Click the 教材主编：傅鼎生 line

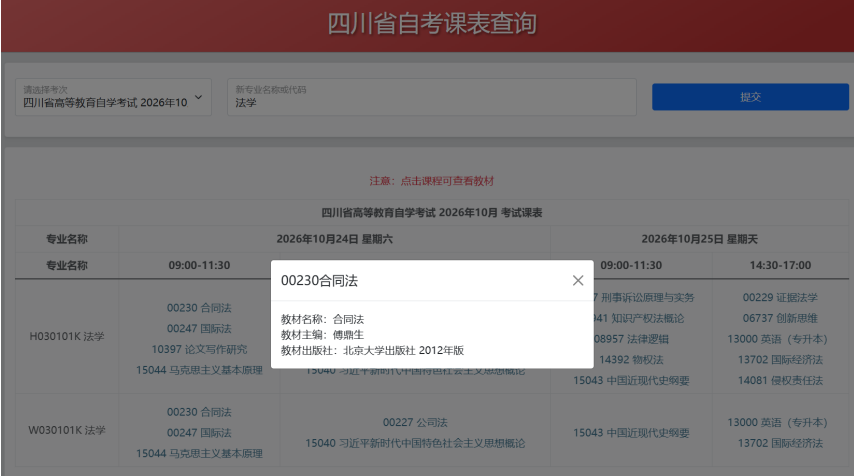click(322, 334)
